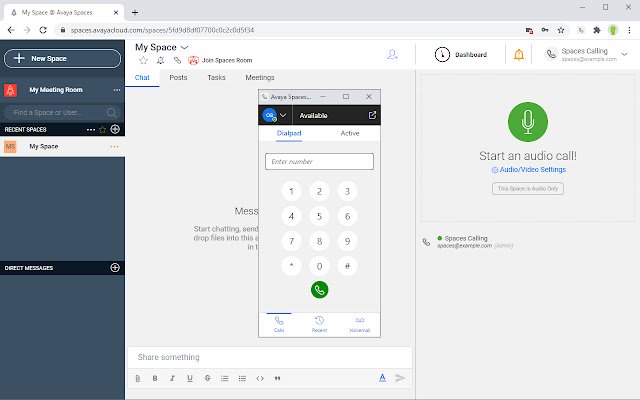
Task: Filter Recent Spaces by favorites star
Action: click(x=102, y=130)
